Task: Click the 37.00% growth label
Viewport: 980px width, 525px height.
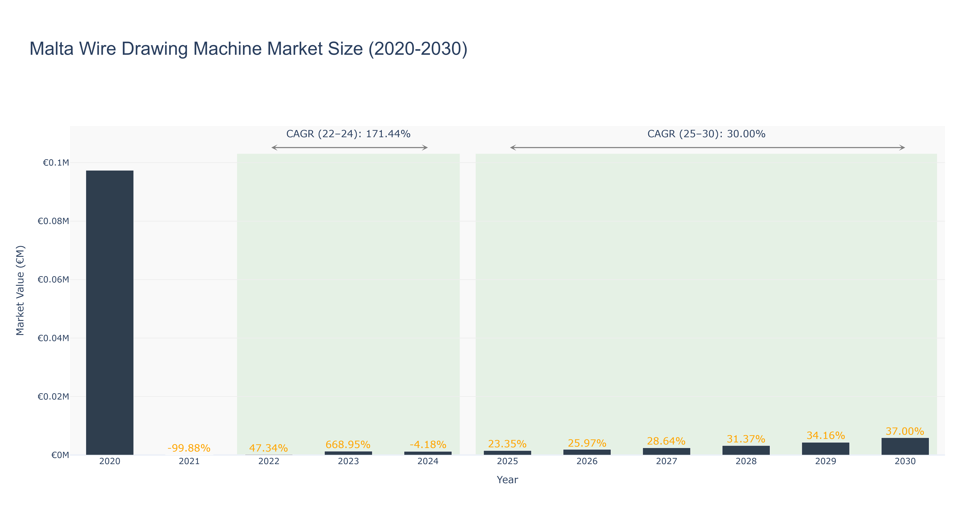Action: (905, 431)
